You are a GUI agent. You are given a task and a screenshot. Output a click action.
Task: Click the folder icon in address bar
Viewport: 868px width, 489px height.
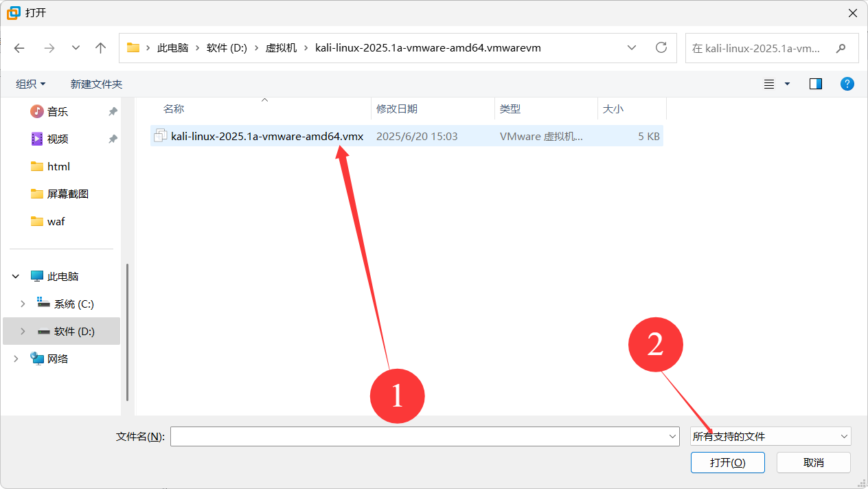point(133,48)
